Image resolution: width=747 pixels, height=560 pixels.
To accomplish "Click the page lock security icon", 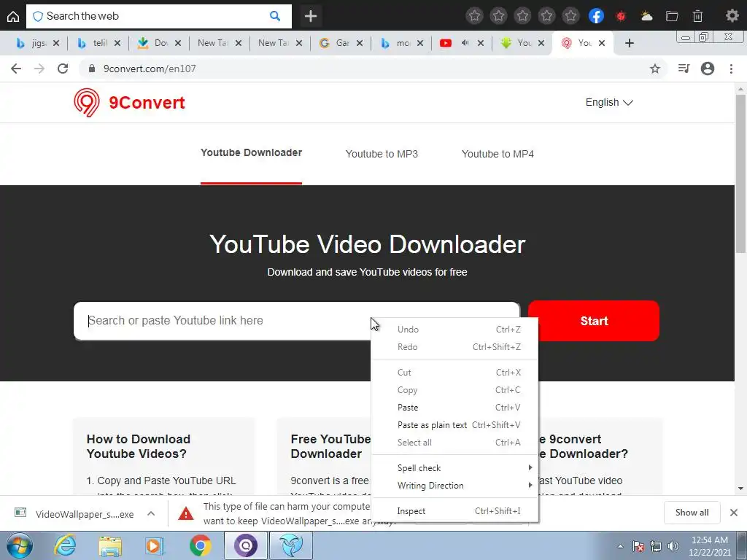I will (92, 69).
